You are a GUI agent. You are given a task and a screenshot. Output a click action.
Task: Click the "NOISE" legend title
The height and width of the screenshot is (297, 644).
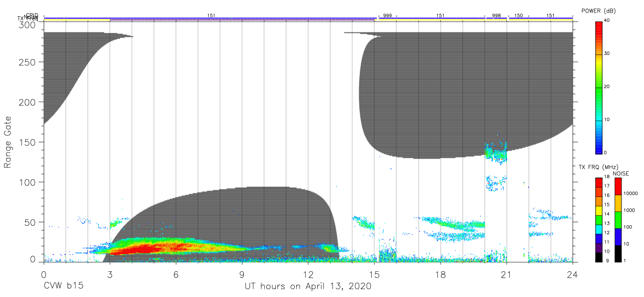click(620, 173)
